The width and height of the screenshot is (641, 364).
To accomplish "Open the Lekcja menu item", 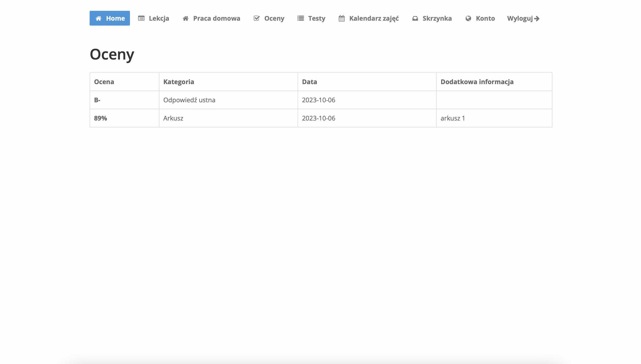I will [159, 18].
